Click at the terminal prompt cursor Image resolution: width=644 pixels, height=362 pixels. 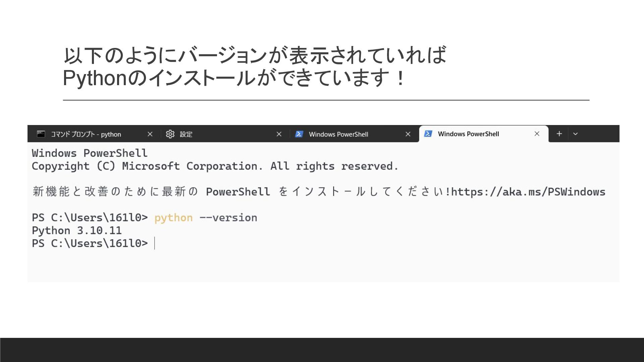155,243
